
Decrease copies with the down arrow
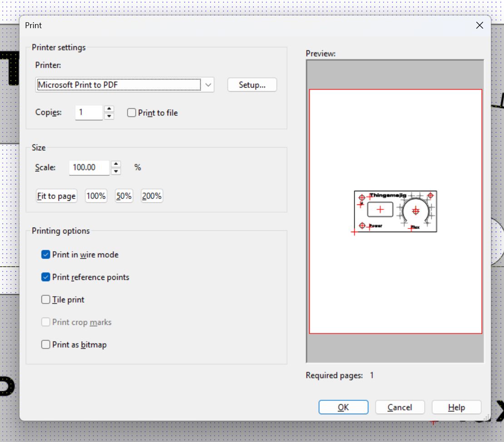[x=109, y=116]
